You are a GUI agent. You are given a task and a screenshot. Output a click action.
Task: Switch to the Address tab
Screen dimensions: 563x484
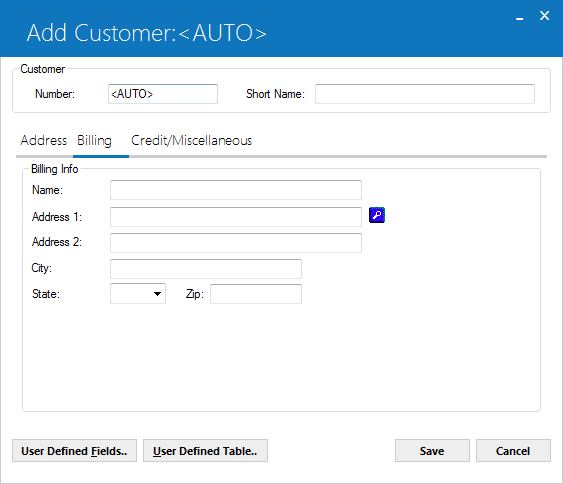(x=43, y=140)
